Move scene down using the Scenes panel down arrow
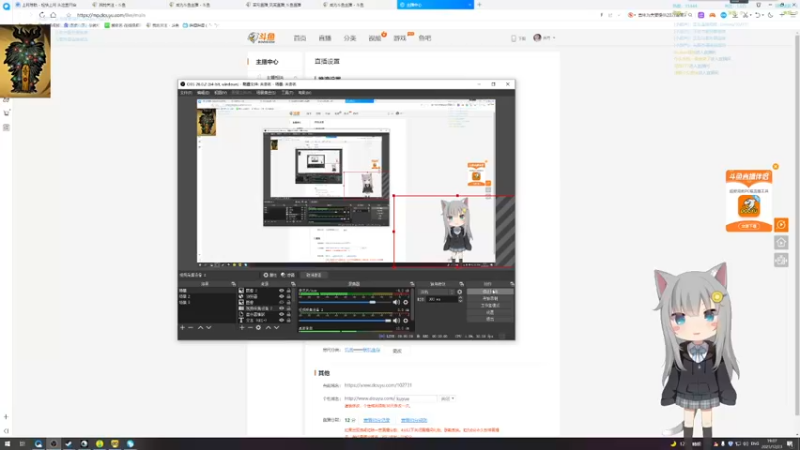The image size is (800, 450). click(209, 328)
